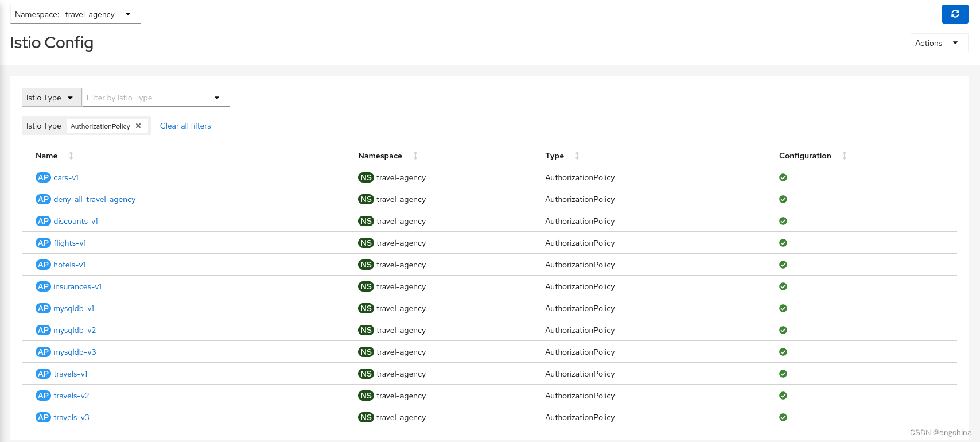Click travel-agency namespace in hotels-v1 row

401,265
